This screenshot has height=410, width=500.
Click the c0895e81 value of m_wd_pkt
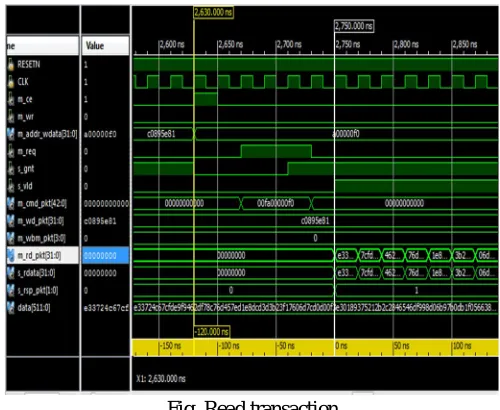pos(100,221)
